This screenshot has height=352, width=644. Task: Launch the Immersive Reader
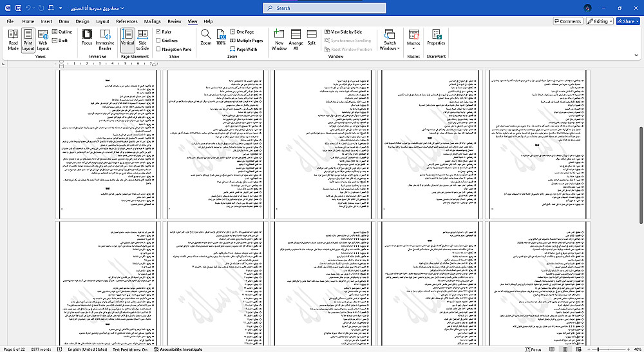coord(105,40)
